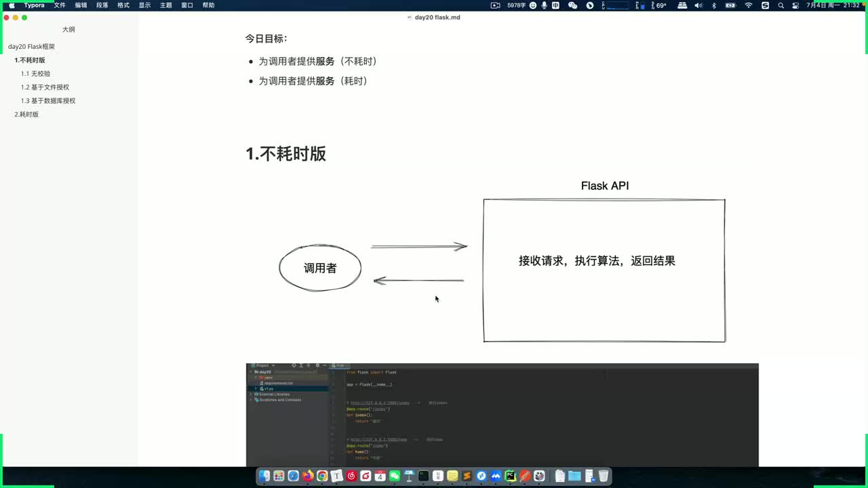
Task: Open Keynote from the dock
Action: [409, 476]
